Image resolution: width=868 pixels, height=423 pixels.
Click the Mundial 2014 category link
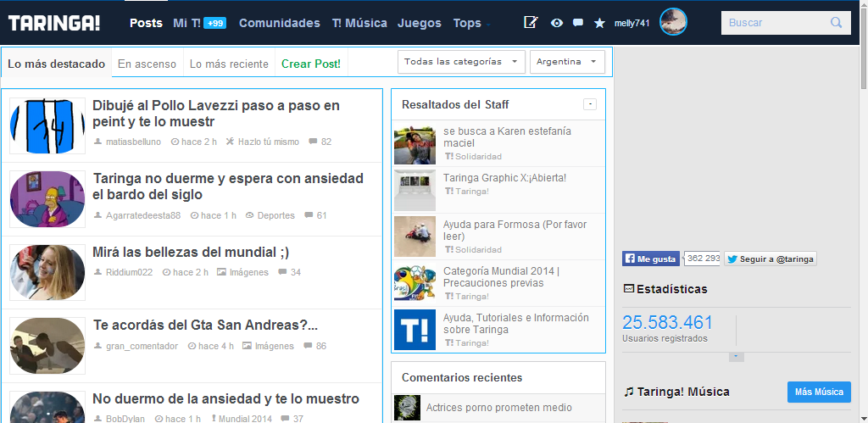245,419
